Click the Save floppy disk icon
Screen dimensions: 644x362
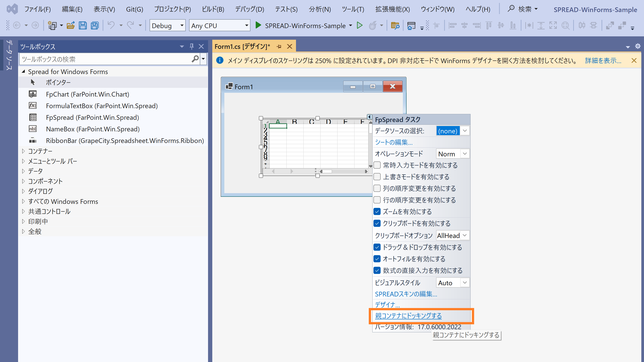(x=83, y=25)
